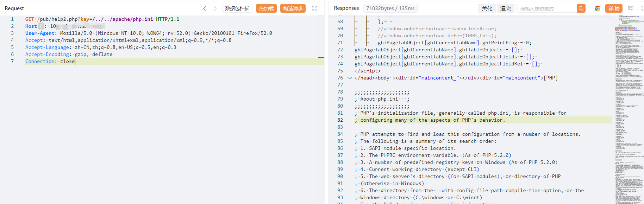Viewport: 644px width, 204px height.
Task: Click the '(otherwise in Windows)' line
Action: tap(389, 184)
